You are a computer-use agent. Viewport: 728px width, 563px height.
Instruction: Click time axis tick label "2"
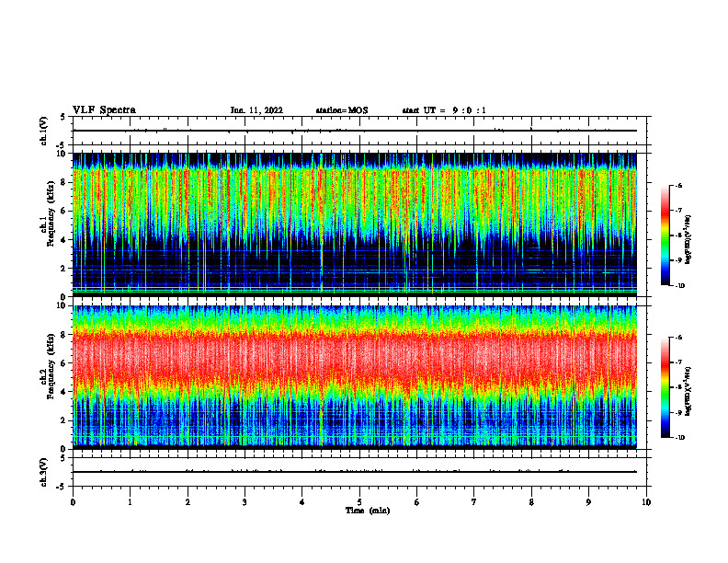click(x=188, y=502)
